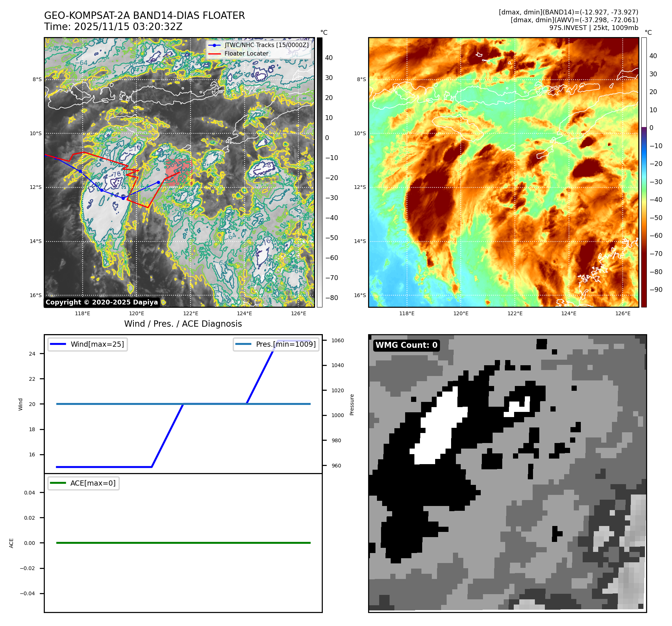This screenshot has height=626, width=672.
Task: Click the GEO-KOMPSAT-2A BAND14-DIAS FLOATER title
Action: (144, 16)
